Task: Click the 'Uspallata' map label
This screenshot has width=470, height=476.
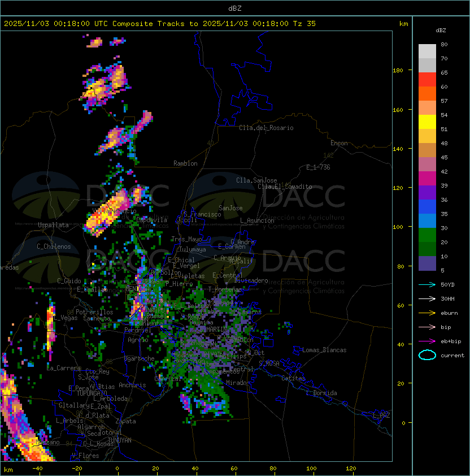Action: pyautogui.click(x=53, y=225)
